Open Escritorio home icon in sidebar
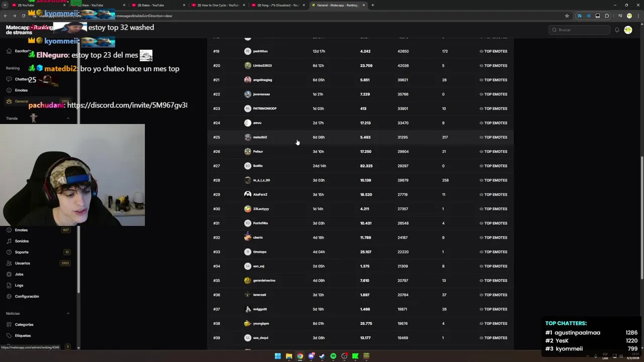Screen dimensions: 644x362 (x=9, y=51)
